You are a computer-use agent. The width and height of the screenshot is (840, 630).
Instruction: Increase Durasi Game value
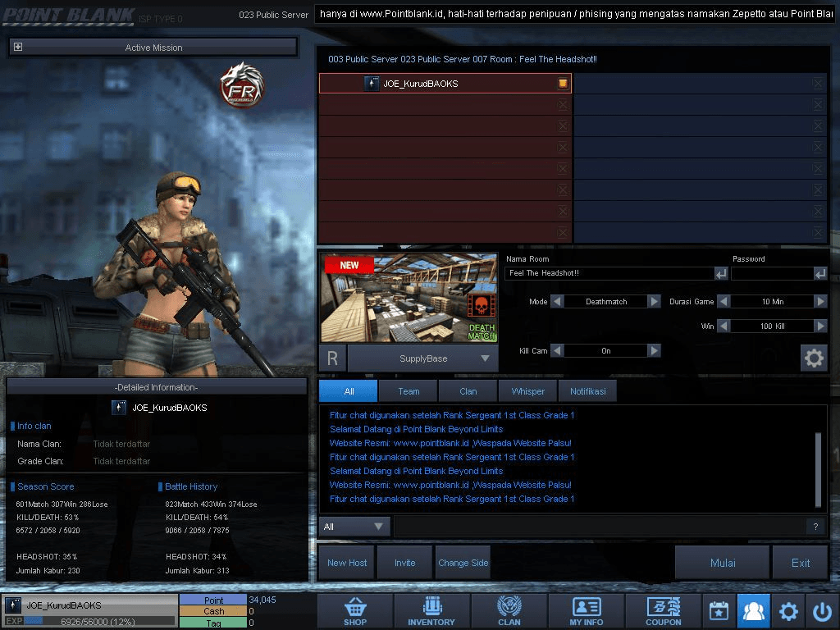820,302
